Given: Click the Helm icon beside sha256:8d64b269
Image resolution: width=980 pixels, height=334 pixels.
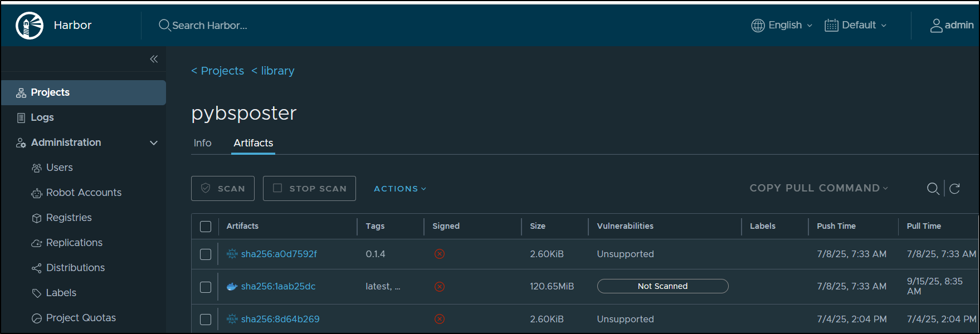Looking at the screenshot, I should [232, 319].
